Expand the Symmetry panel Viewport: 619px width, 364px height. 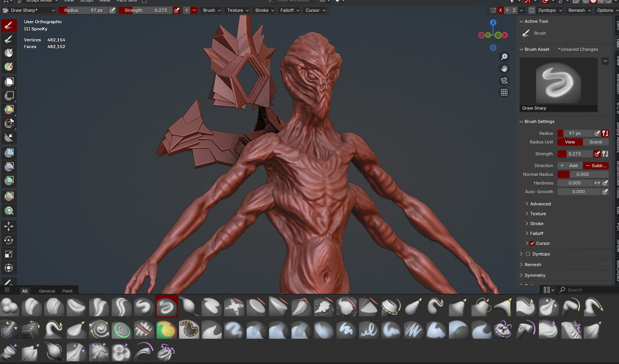(x=535, y=275)
